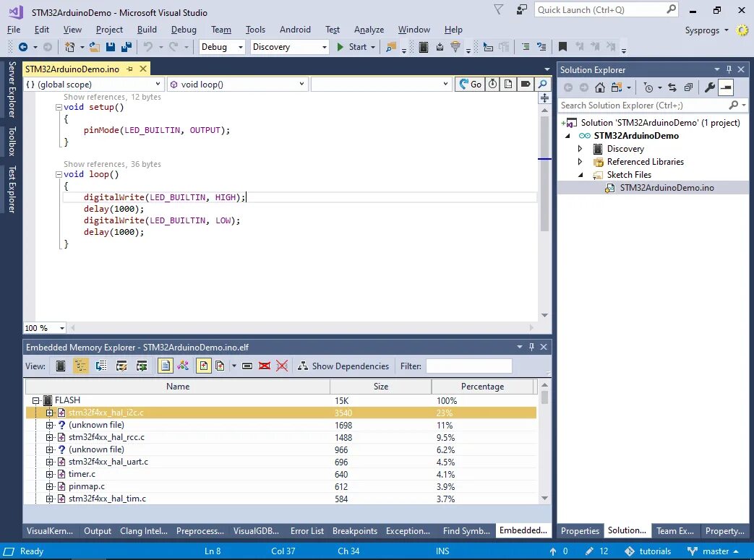
Task: Open the 100 % zoom dropdown
Action: click(45, 328)
